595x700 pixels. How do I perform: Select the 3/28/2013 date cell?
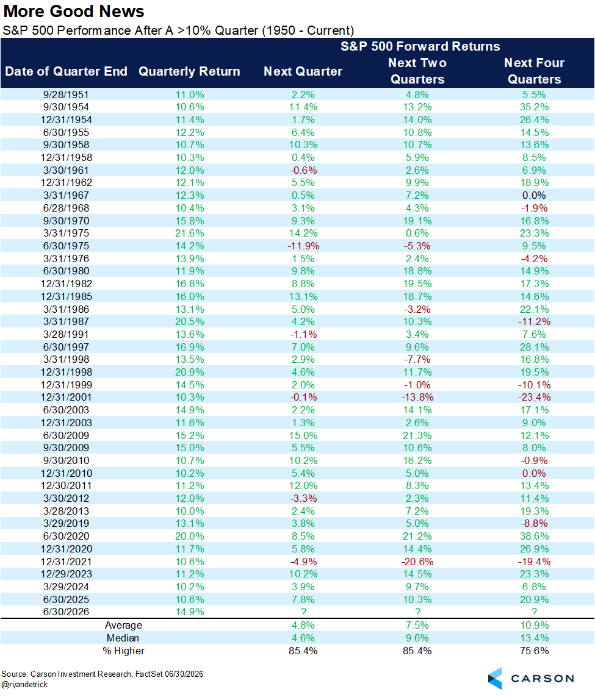[x=66, y=511]
